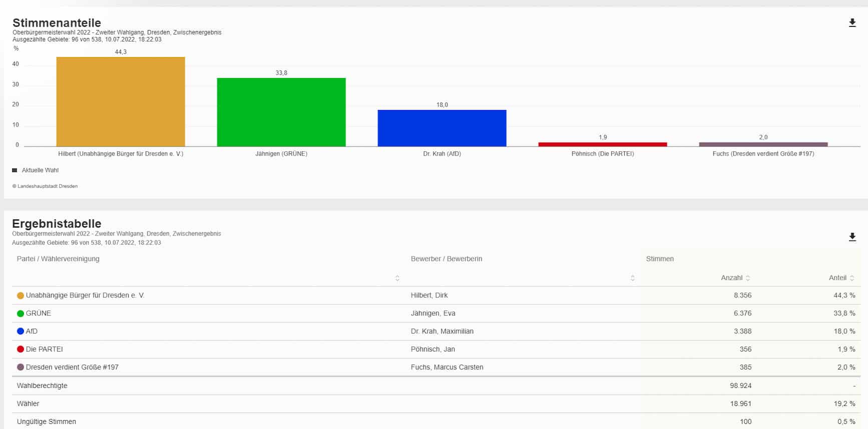Select the Fuchs, Marcus Carsten candidate name
This screenshot has width=868, height=429.
coord(447,367)
